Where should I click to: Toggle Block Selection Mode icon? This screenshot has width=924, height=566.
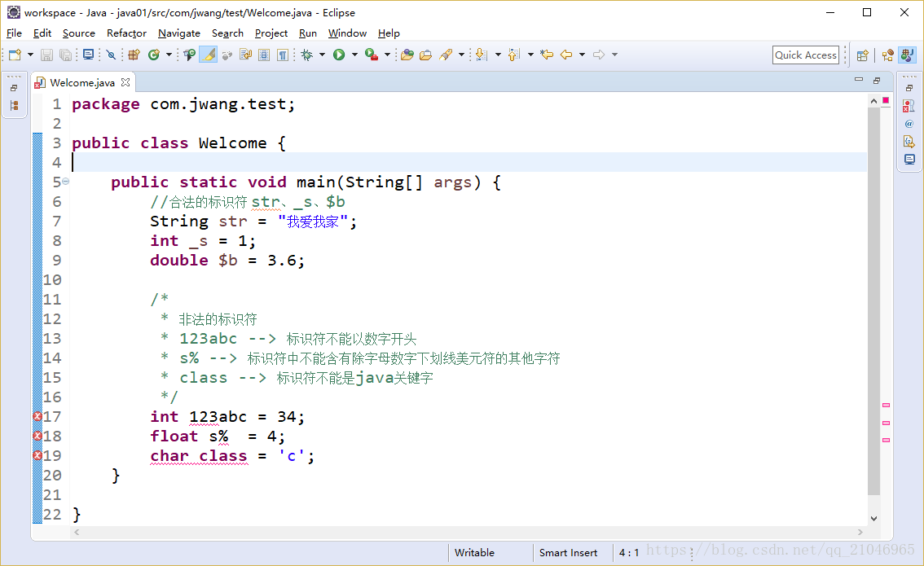pyautogui.click(x=264, y=55)
